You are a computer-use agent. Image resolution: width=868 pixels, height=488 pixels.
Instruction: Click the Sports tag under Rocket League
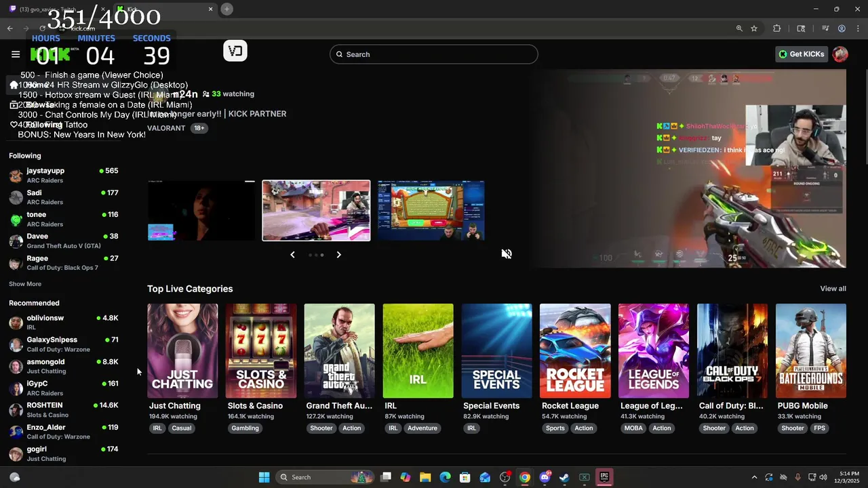[x=555, y=428]
